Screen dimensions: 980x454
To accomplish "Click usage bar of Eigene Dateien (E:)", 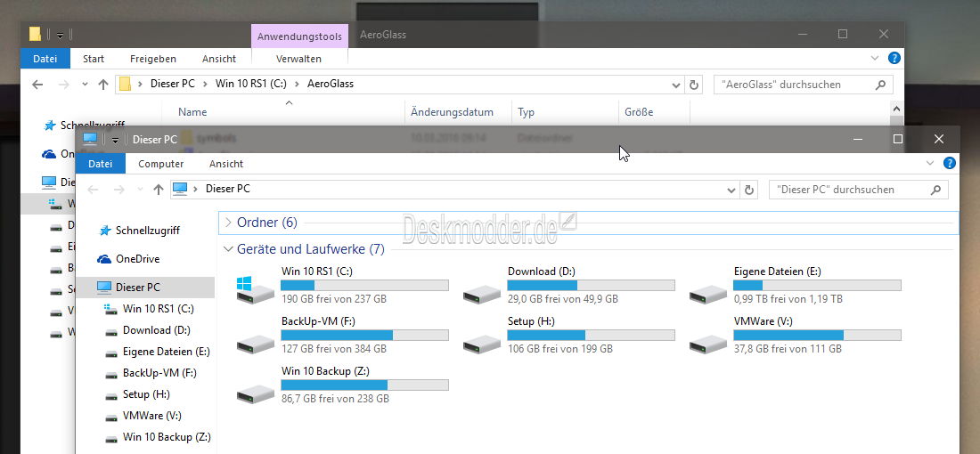I will (818, 286).
